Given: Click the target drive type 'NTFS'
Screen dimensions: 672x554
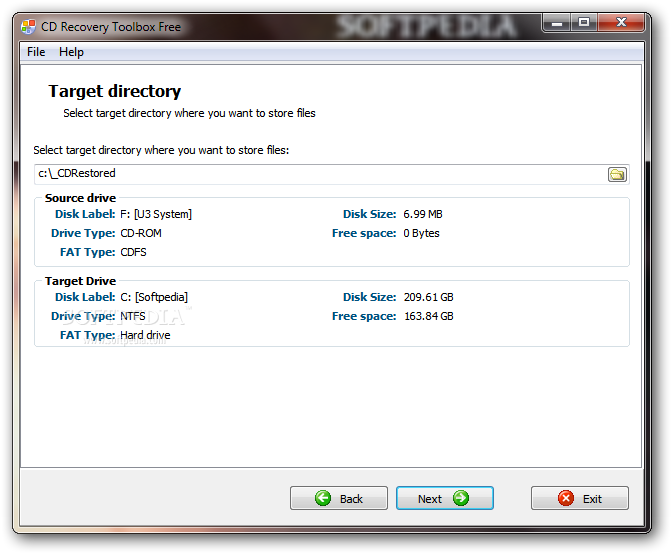Looking at the screenshot, I should [133, 316].
